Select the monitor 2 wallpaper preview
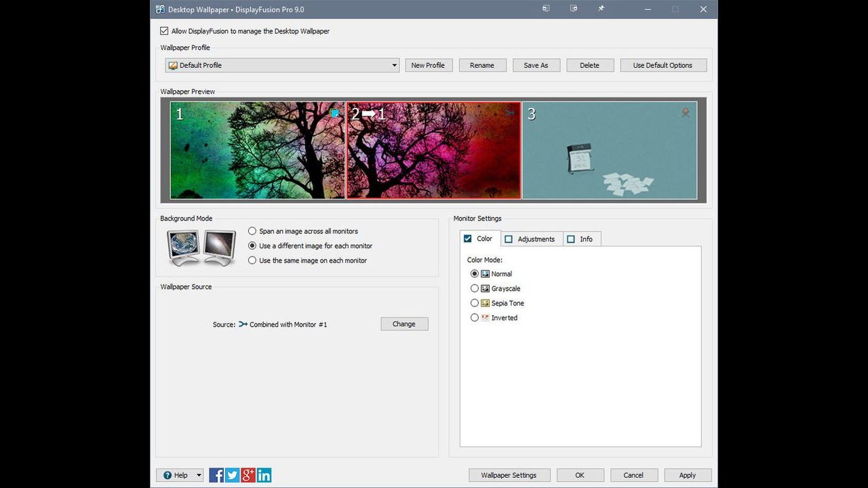The image size is (868, 488). point(434,150)
